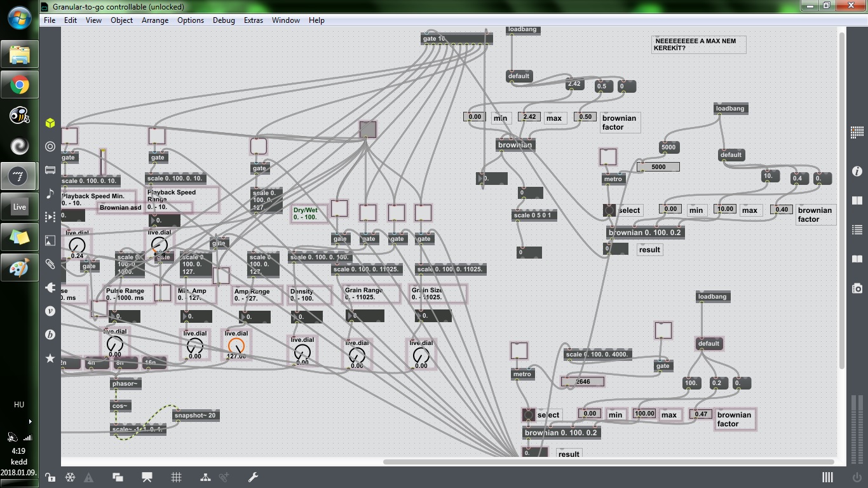Click the 5000 message box under loadbang
The image size is (868, 488).
(x=669, y=147)
